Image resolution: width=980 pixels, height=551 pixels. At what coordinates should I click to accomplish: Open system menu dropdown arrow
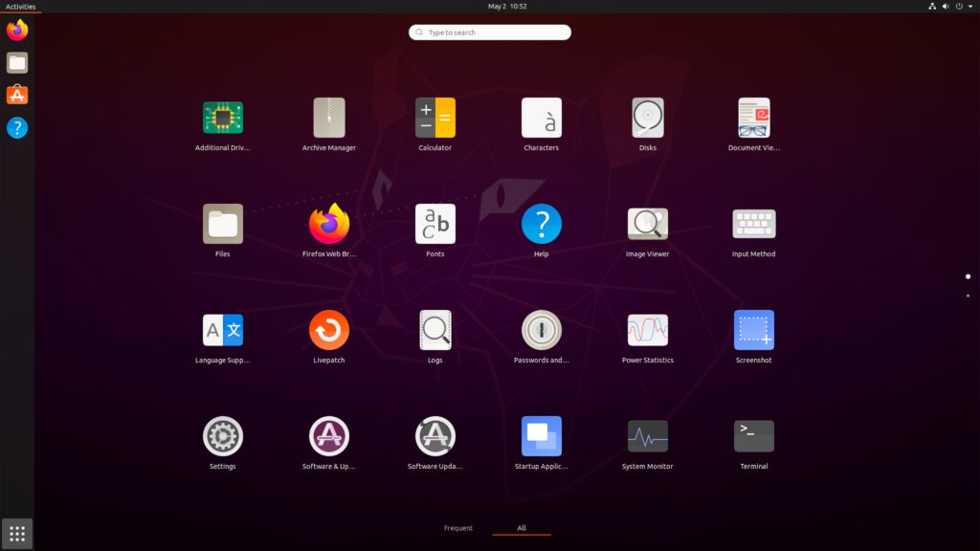pos(970,7)
